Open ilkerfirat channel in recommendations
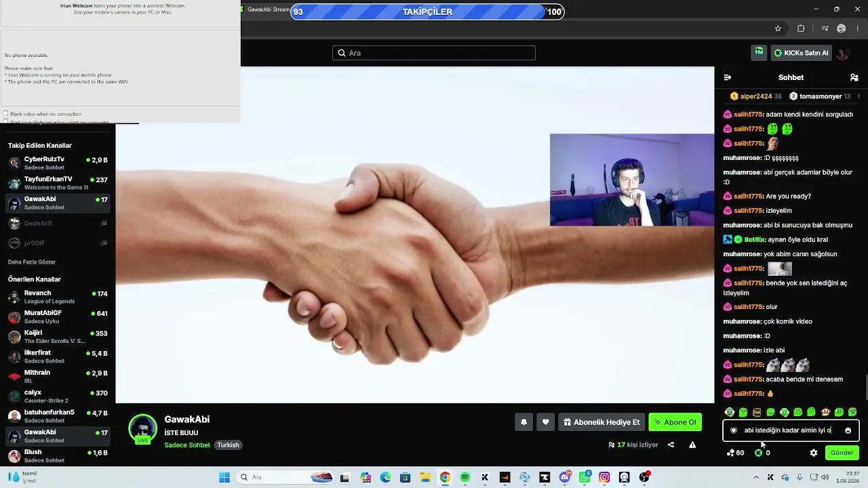 pos(58,357)
